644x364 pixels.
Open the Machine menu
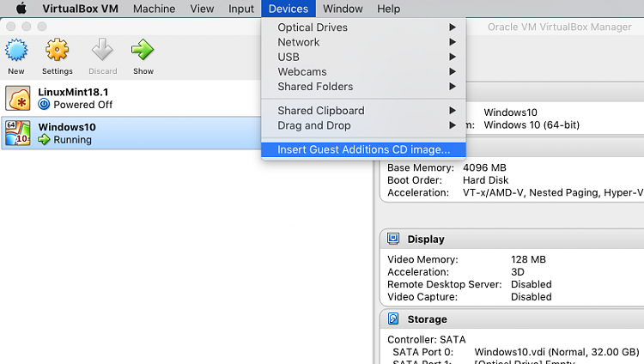pyautogui.click(x=154, y=9)
